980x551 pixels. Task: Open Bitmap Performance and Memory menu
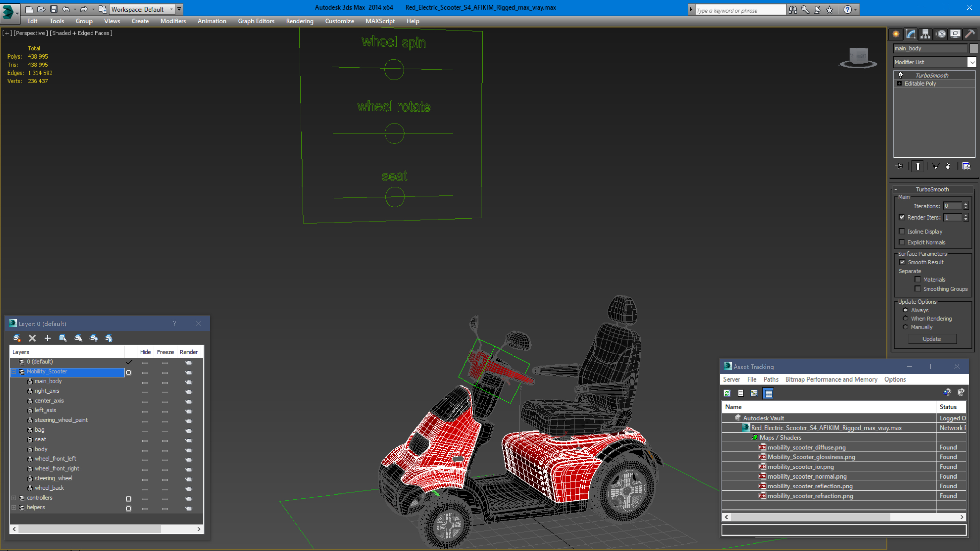831,379
